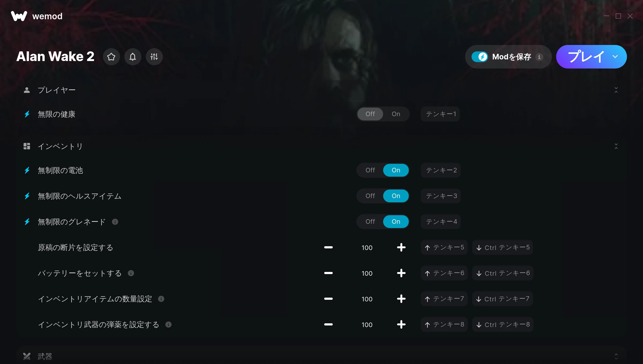
Task: Open the sliders settings icon beside the bell
Action: pyautogui.click(x=154, y=57)
